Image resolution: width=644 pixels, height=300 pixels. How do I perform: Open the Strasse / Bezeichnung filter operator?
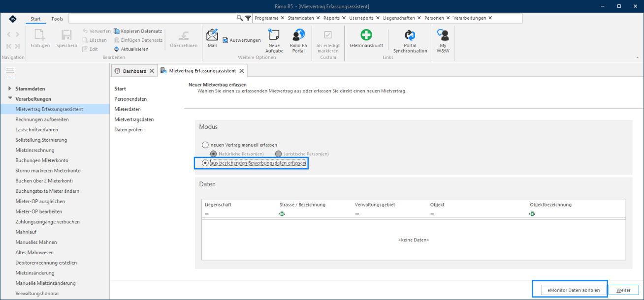(282, 214)
